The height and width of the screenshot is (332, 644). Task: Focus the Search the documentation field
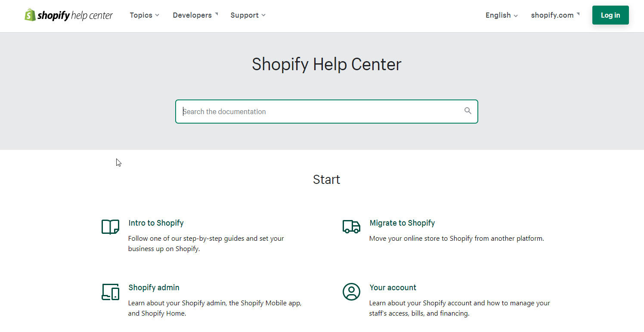[x=326, y=112]
